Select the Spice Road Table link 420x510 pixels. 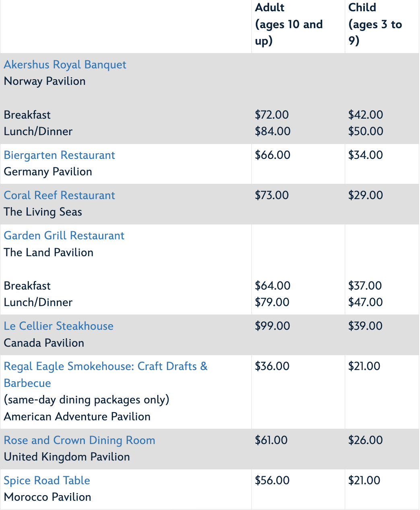coord(47,481)
